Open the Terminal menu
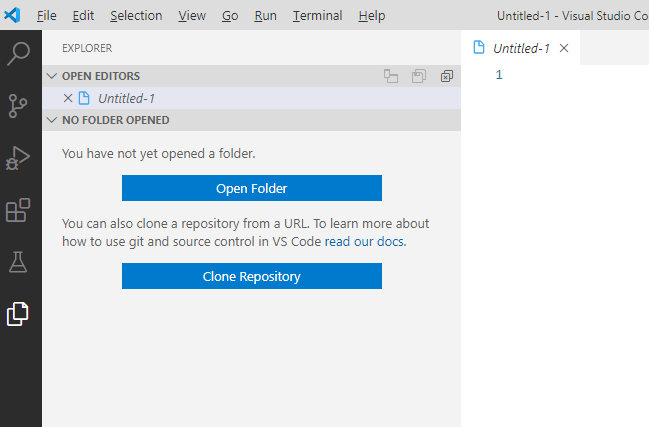 point(317,16)
